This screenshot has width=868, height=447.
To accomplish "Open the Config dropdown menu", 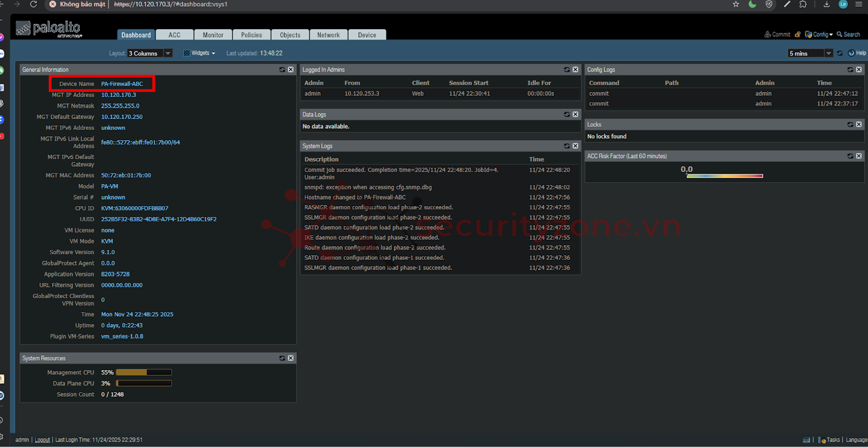I will pos(819,34).
